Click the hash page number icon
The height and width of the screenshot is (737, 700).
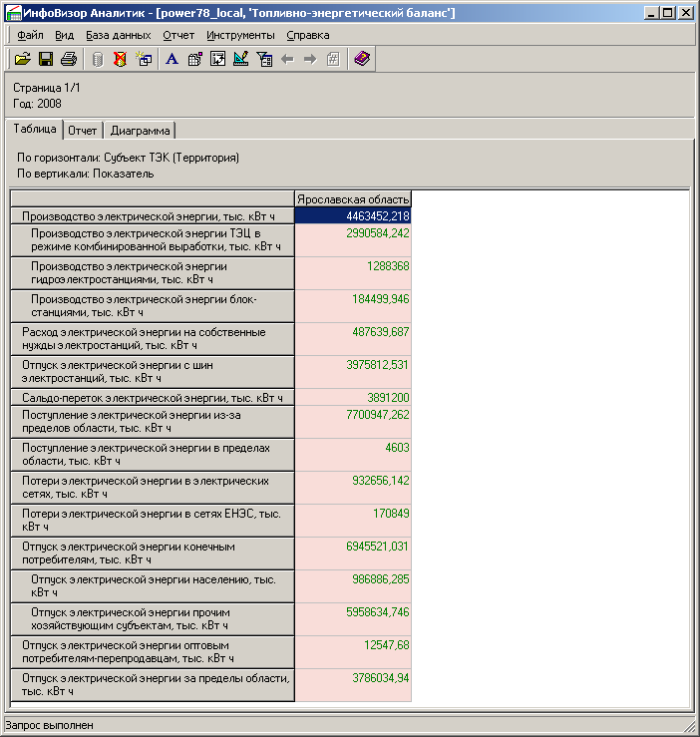click(333, 59)
